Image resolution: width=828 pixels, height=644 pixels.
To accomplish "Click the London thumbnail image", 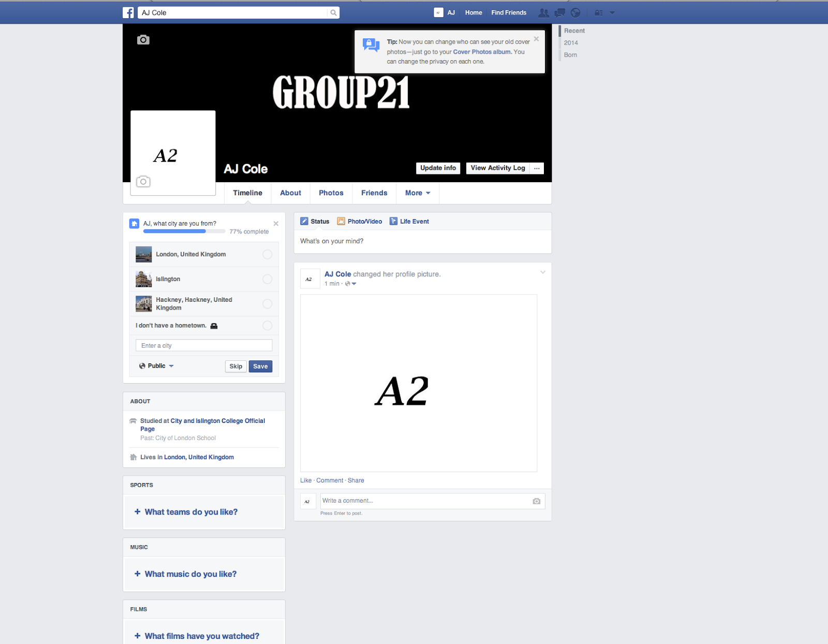I will click(143, 254).
